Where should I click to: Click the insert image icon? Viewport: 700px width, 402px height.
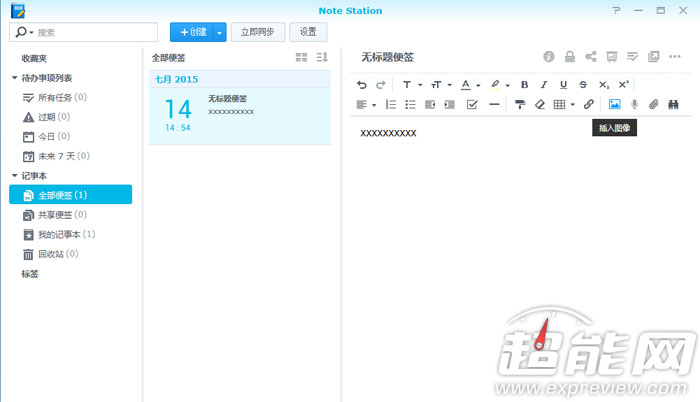615,105
